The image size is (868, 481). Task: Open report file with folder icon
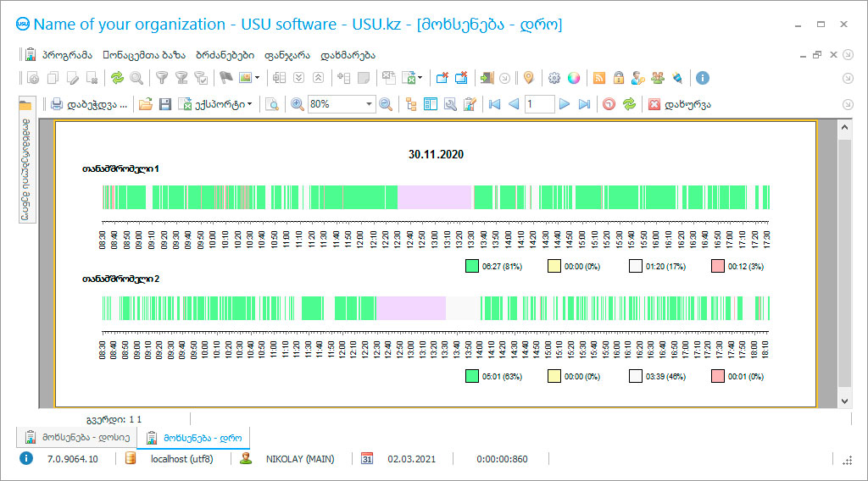pyautogui.click(x=146, y=104)
